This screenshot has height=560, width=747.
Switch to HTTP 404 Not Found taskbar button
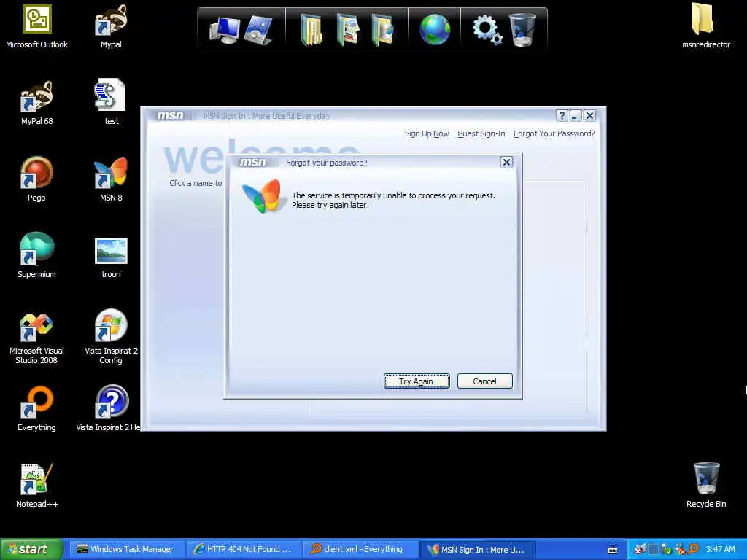[244, 550]
